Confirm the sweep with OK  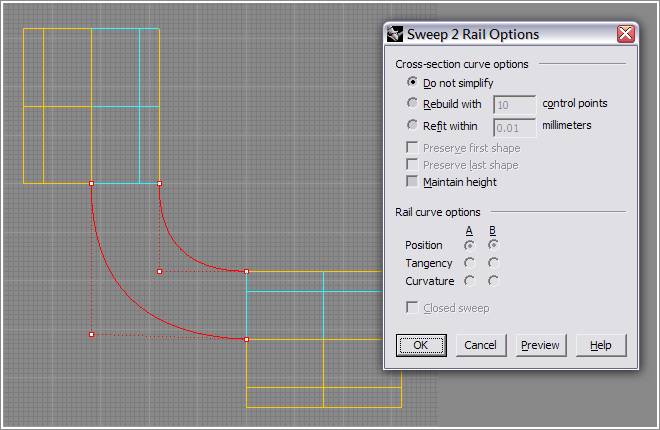[421, 345]
